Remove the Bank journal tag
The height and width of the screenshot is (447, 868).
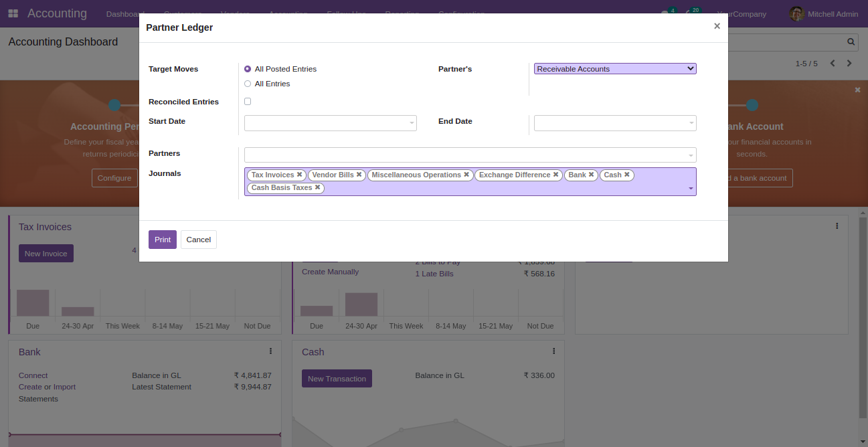591,175
